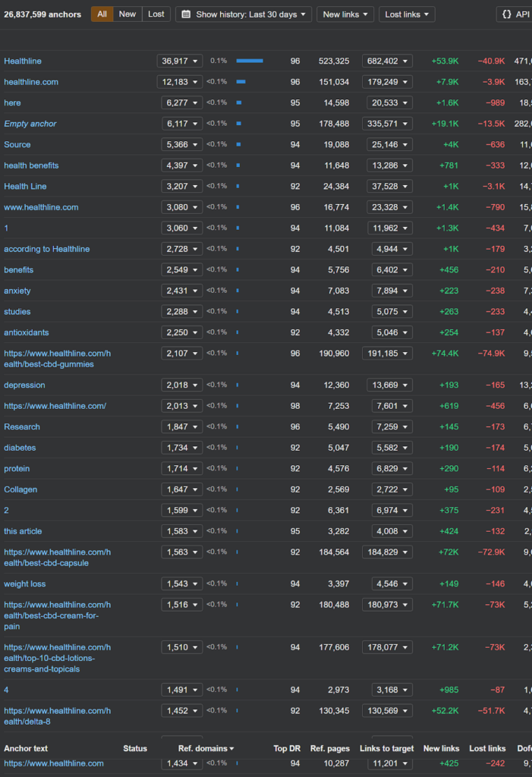Open top-10-cbd-lotions-creams-and-topicals URL anchor

pos(58,658)
